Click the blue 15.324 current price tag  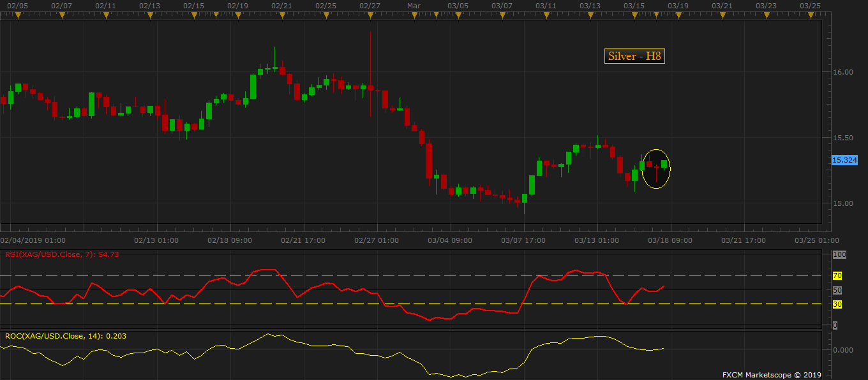[x=844, y=160]
